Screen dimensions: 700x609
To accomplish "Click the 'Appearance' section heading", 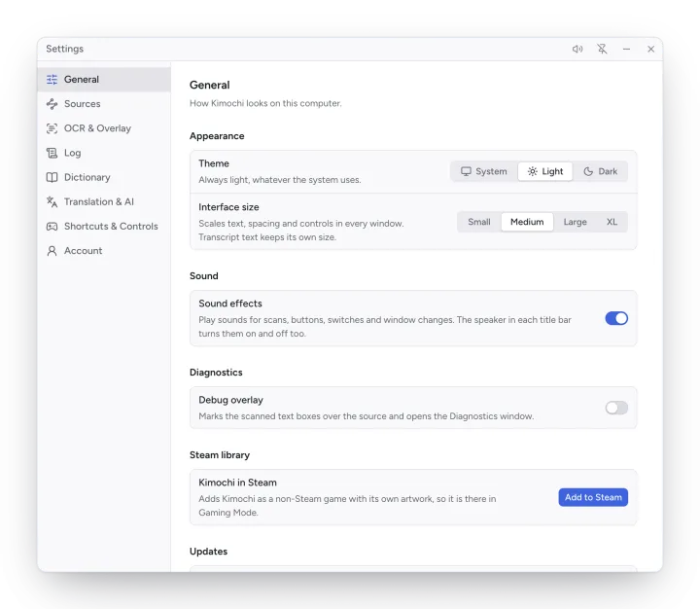I will coord(217,136).
